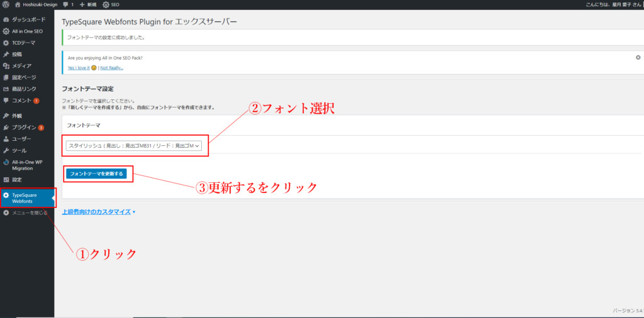This screenshot has height=318, width=644.
Task: Click the page title TypeSquare Webfonts Plugin
Action: click(150, 22)
